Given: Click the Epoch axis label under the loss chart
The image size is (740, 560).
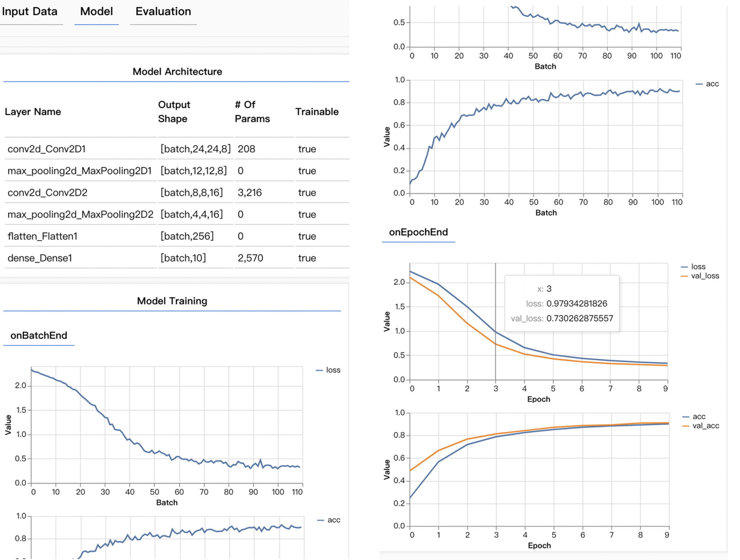Looking at the screenshot, I should pos(539,399).
